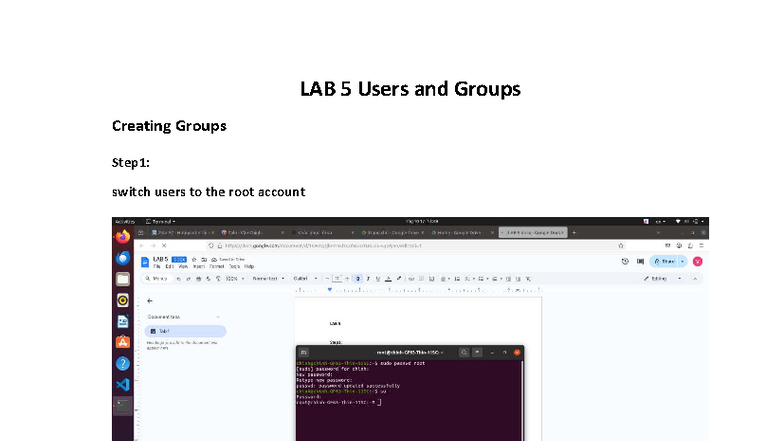The height and width of the screenshot is (441, 784).
Task: Click the clock in the Ubuntu top bar
Action: (x=422, y=221)
